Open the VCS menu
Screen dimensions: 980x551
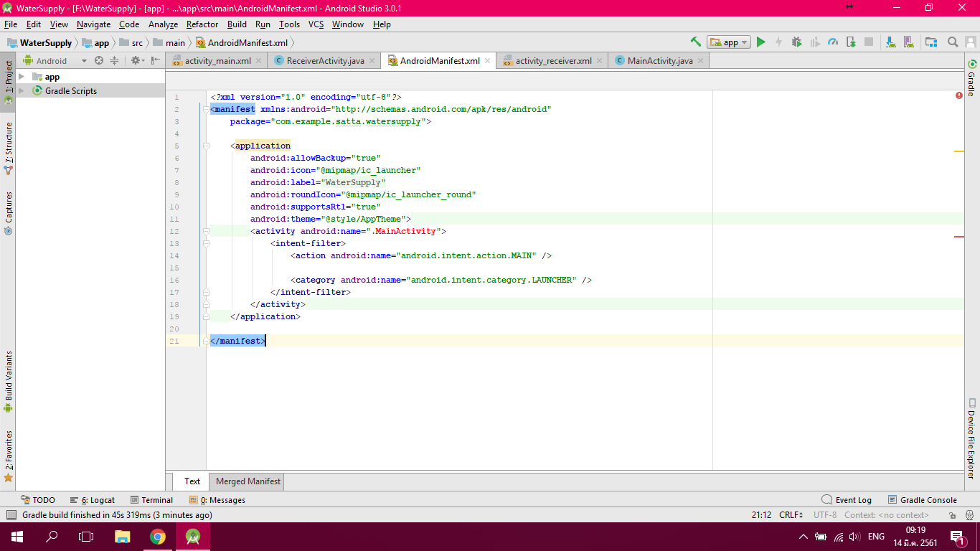click(x=316, y=24)
